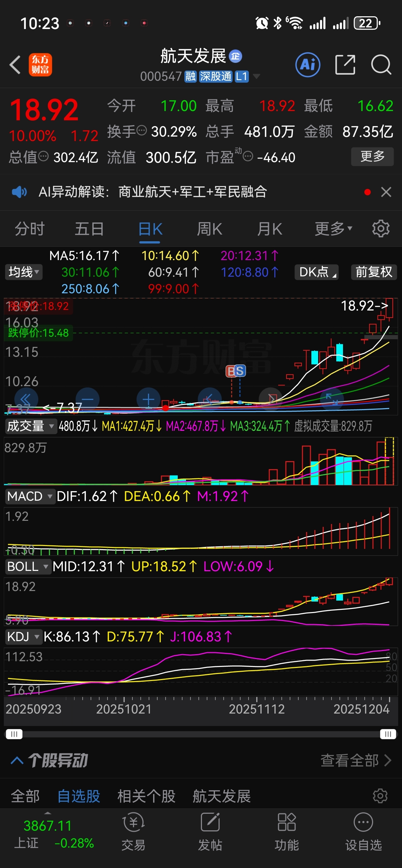Move chart cursor right one bar

pos(271,399)
